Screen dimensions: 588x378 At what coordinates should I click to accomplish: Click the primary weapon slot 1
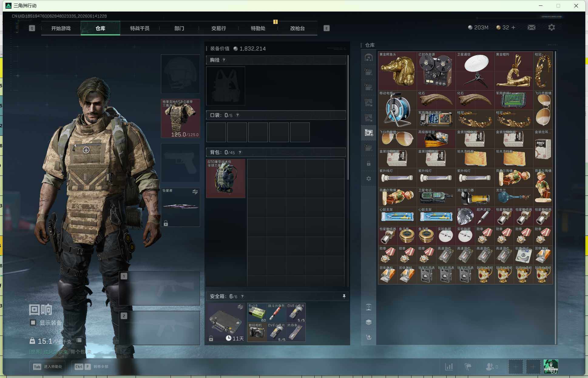[159, 288]
